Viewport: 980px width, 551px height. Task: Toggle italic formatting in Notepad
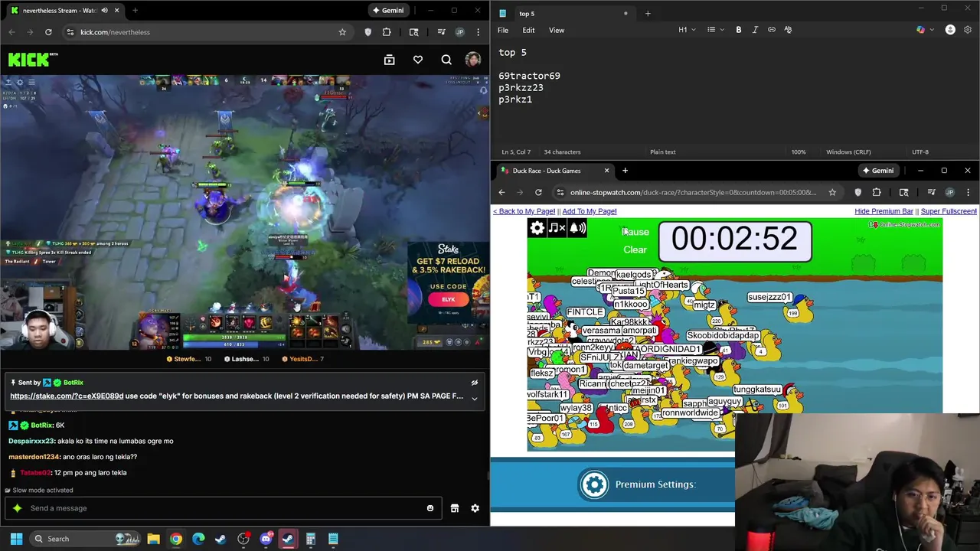(755, 30)
